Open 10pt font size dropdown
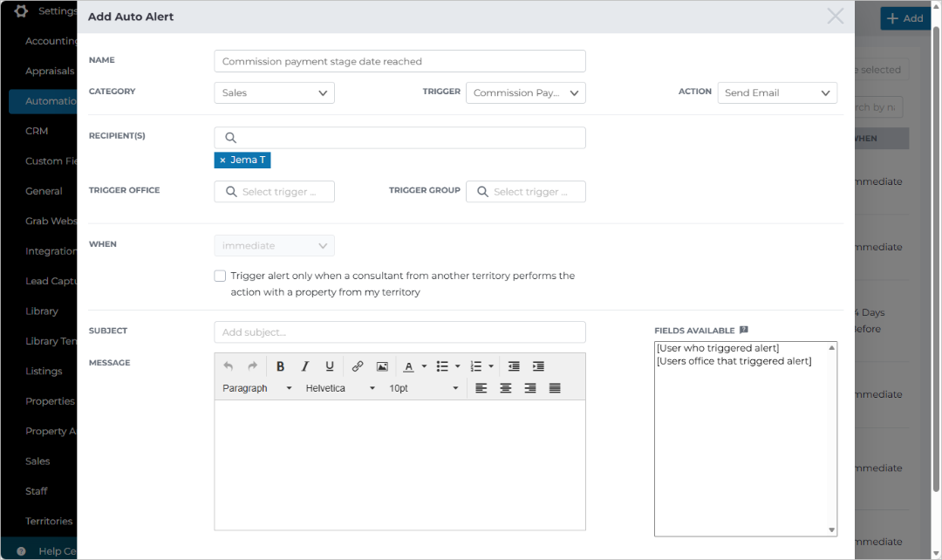Viewport: 942px width, 560px height. pyautogui.click(x=424, y=388)
